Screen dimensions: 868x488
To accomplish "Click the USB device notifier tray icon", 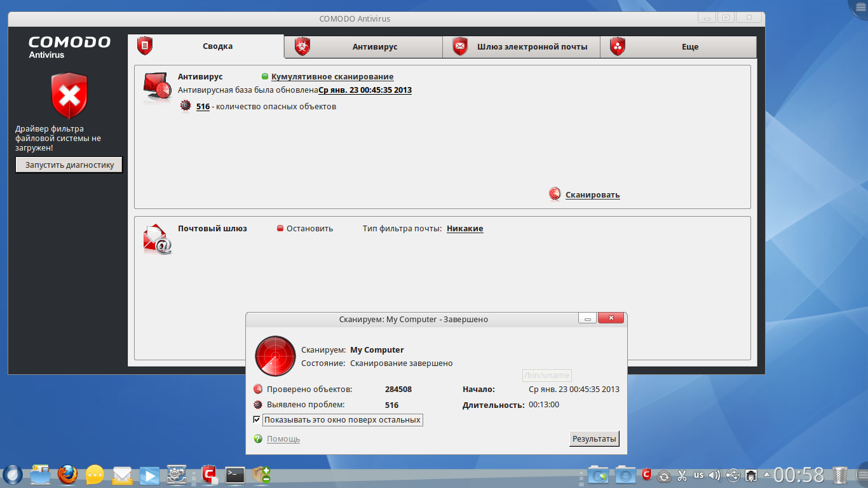I will tap(733, 475).
